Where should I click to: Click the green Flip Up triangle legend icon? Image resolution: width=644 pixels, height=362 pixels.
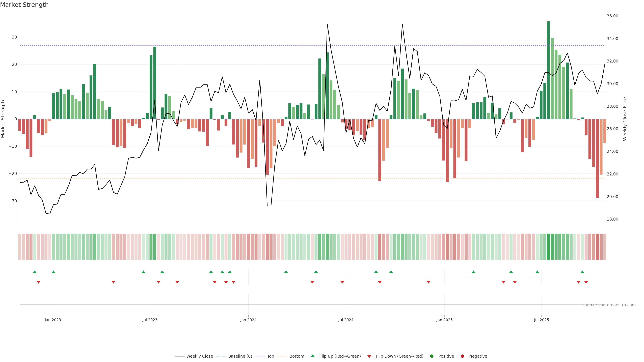[312, 356]
